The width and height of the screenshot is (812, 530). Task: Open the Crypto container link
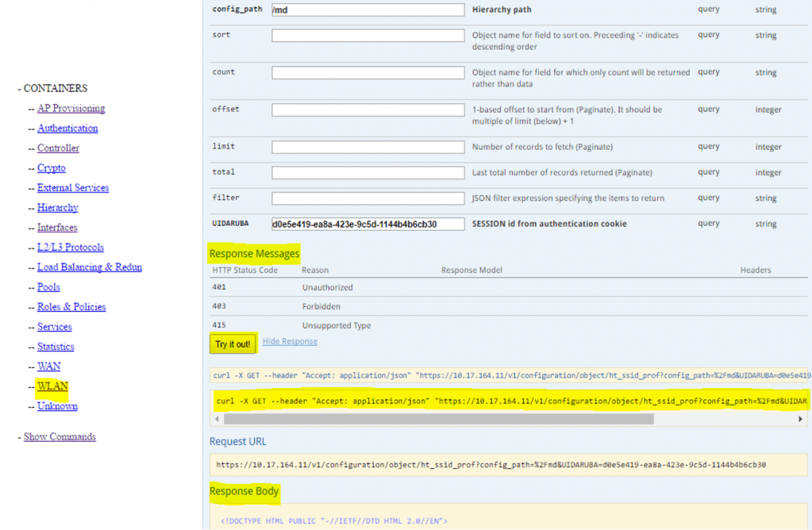pyautogui.click(x=51, y=168)
